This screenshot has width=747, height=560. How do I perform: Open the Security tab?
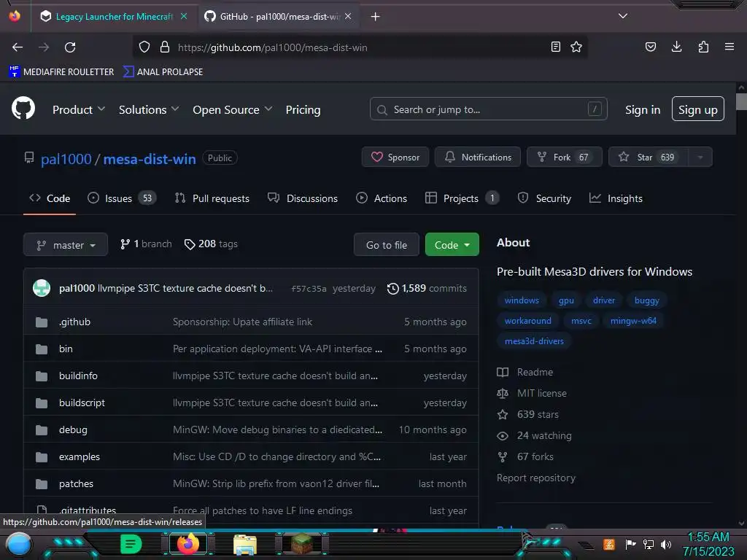[544, 198]
